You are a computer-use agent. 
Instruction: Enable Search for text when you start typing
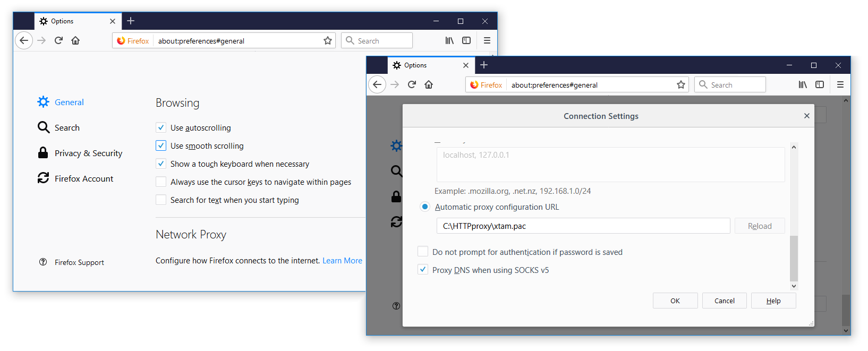pos(161,200)
